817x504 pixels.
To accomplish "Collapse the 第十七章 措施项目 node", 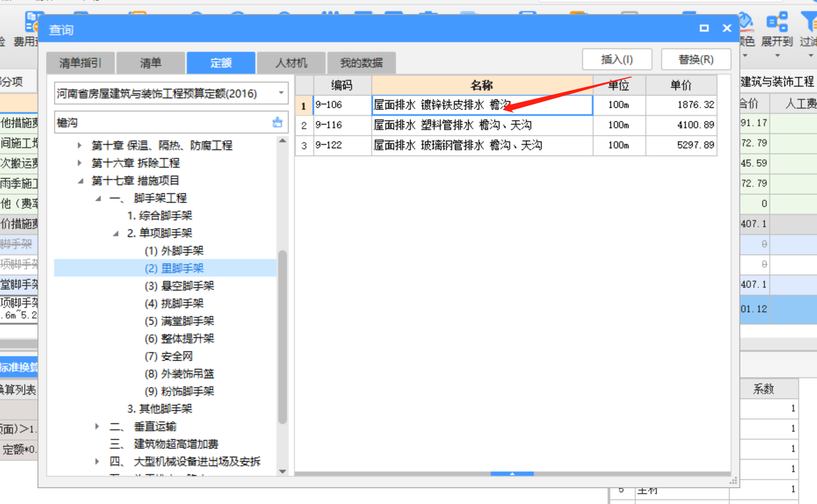I will point(80,181).
